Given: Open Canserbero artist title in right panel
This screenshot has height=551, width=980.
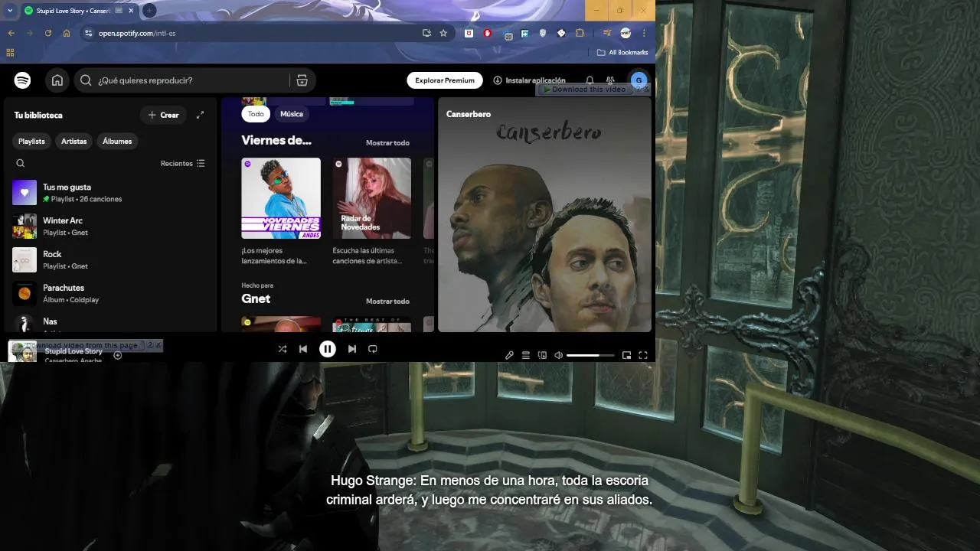Looking at the screenshot, I should (469, 114).
